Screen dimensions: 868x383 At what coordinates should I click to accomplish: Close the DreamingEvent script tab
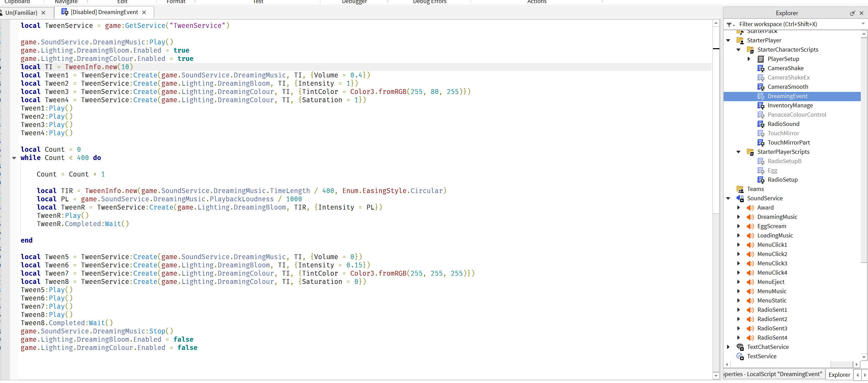[x=144, y=12]
